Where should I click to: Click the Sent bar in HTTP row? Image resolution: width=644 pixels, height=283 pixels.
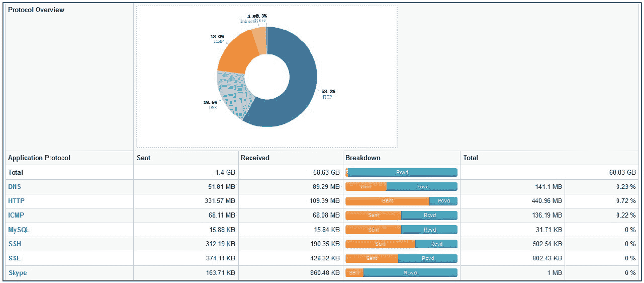387,201
